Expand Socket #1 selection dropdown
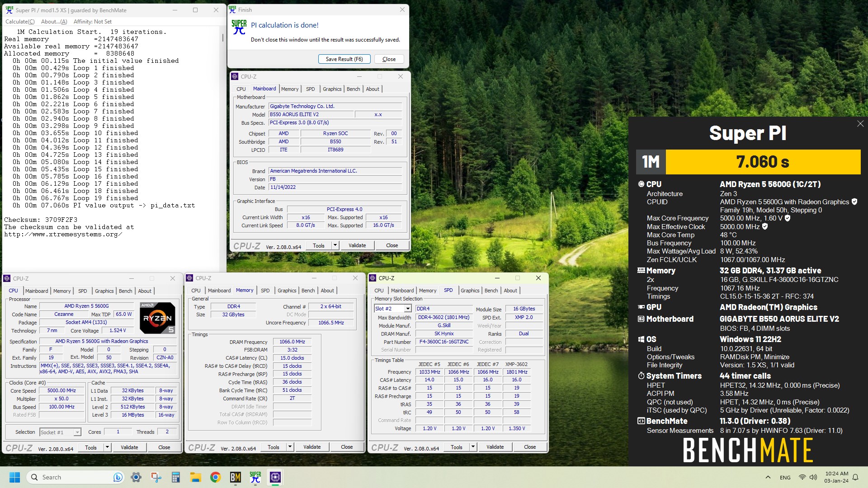Viewport: 868px width, 488px height. coord(77,432)
